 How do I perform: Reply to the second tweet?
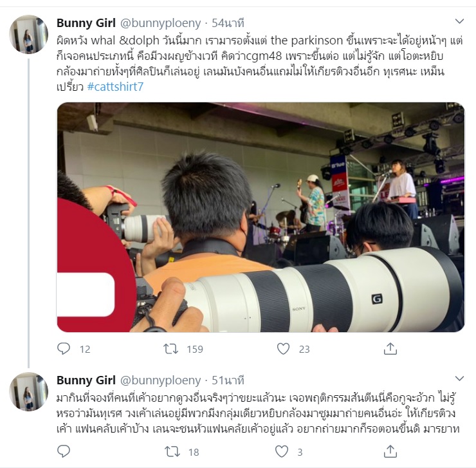coord(64,451)
